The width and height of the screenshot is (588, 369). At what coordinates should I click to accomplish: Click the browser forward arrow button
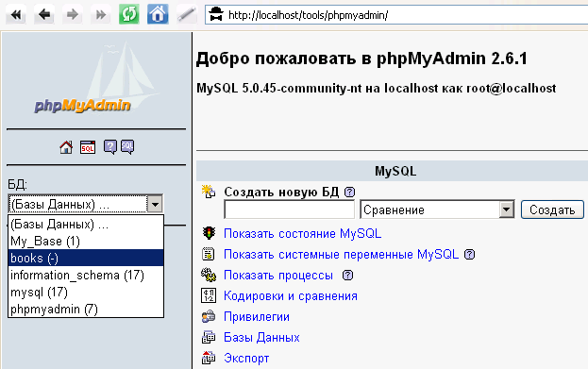coord(73,15)
